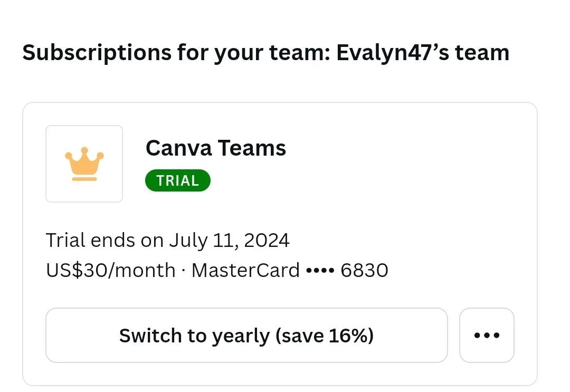Click the July 11, 2024 date
Screen dimensions: 570x392
coord(230,241)
